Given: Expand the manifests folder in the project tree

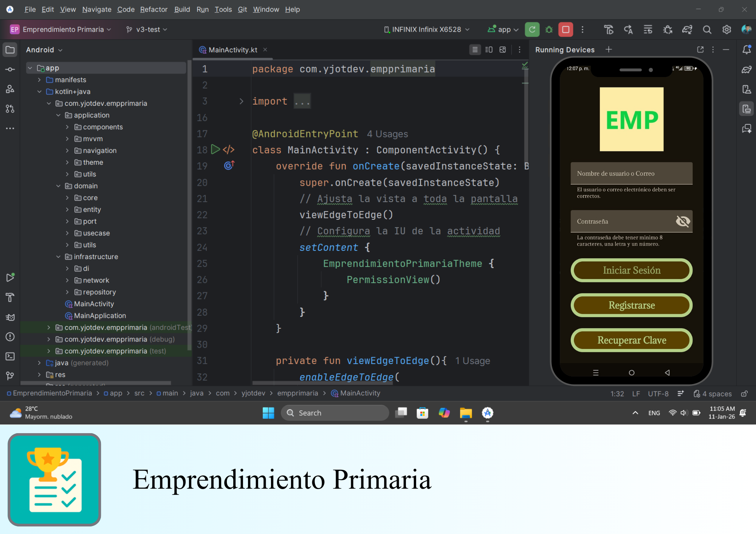Looking at the screenshot, I should (x=39, y=80).
